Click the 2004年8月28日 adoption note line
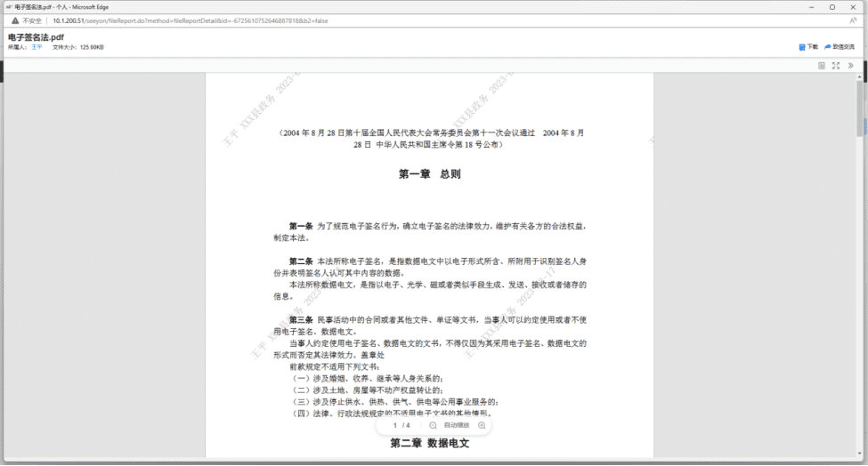868x466 pixels. click(430, 133)
